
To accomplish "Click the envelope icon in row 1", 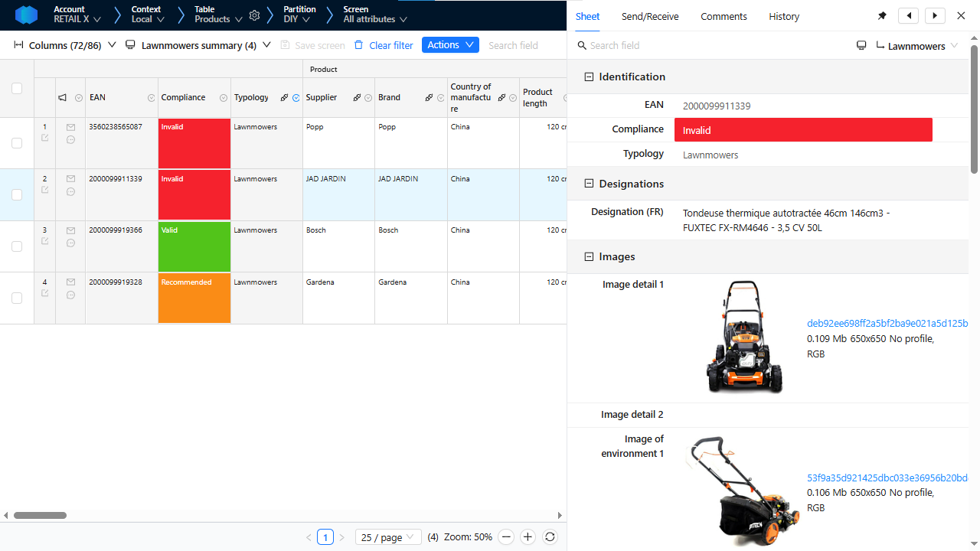I will (x=70, y=126).
